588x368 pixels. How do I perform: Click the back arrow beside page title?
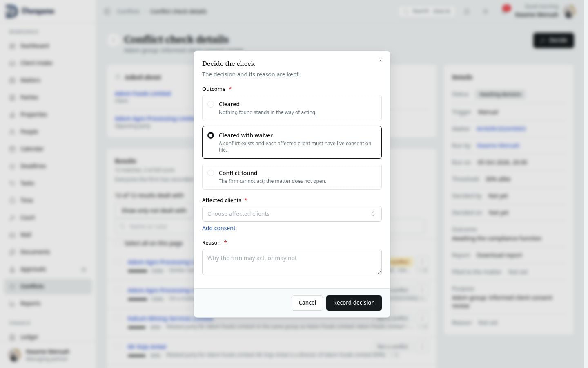coord(114,40)
